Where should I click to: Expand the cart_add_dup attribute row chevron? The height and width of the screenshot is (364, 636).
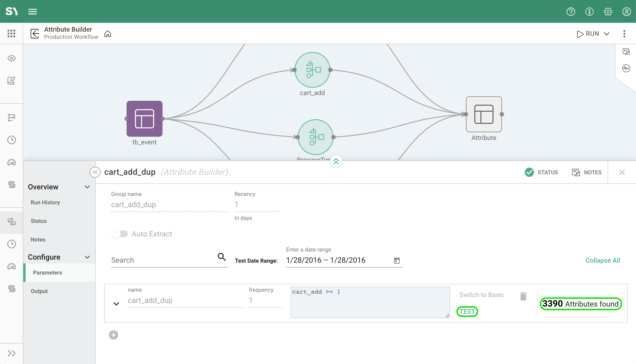116,304
